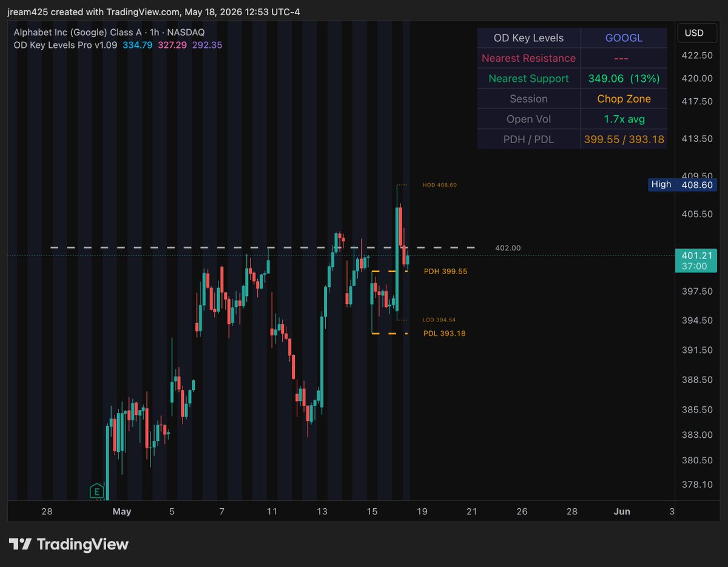Click the 422.50 price axis tick
Screen dimensions: 728x567
[x=698, y=55]
